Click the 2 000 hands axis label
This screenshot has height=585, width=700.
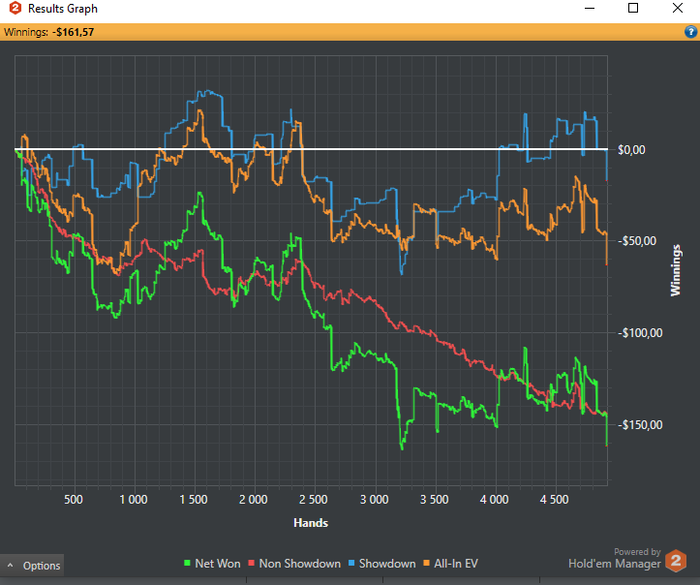[253, 499]
